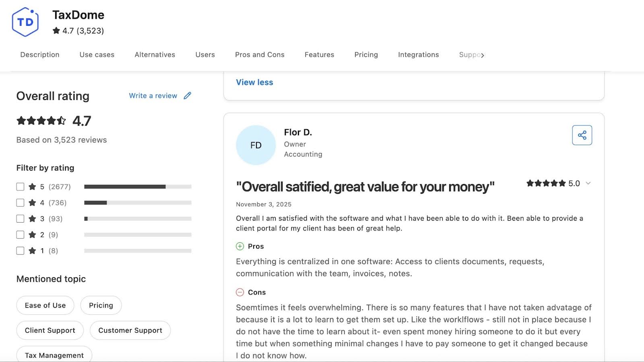Filter by Customer Support topic chip
The height and width of the screenshot is (362, 644).
[x=130, y=331]
